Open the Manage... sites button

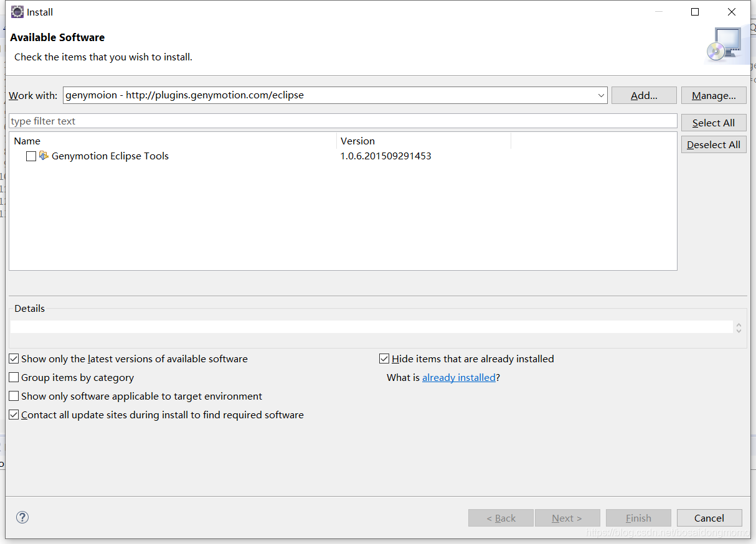pos(714,95)
